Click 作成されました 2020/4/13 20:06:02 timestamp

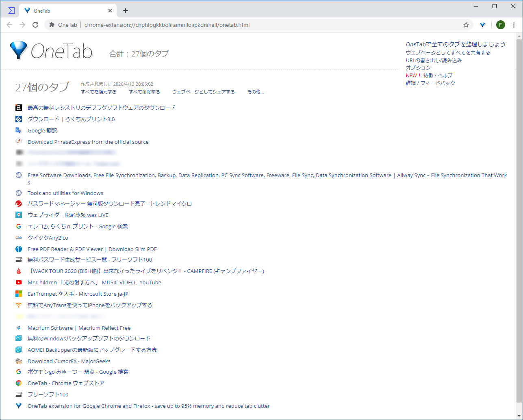tap(117, 84)
